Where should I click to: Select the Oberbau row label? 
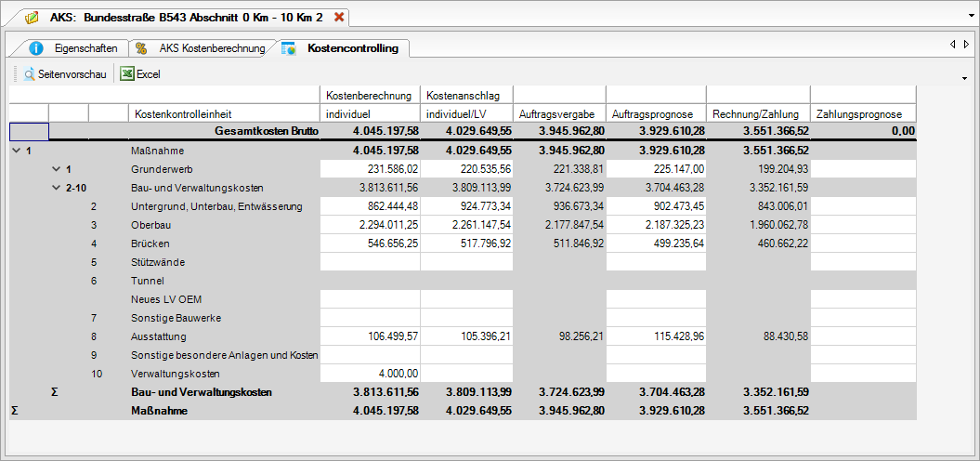150,225
